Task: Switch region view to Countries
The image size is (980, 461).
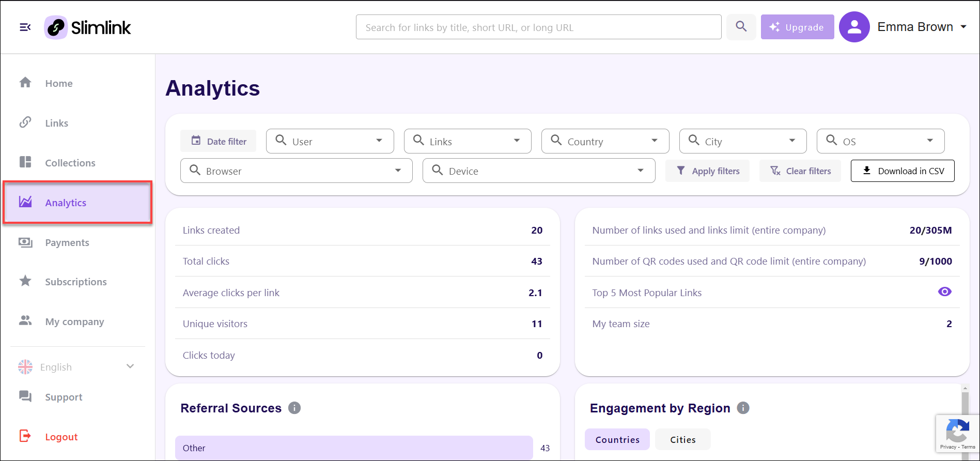Action: 617,439
